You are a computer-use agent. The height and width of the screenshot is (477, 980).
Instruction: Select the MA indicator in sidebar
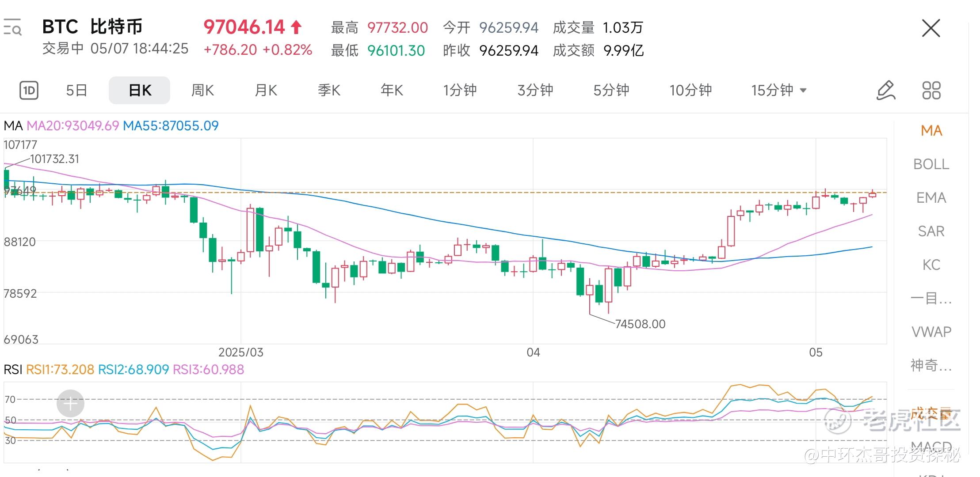click(931, 131)
